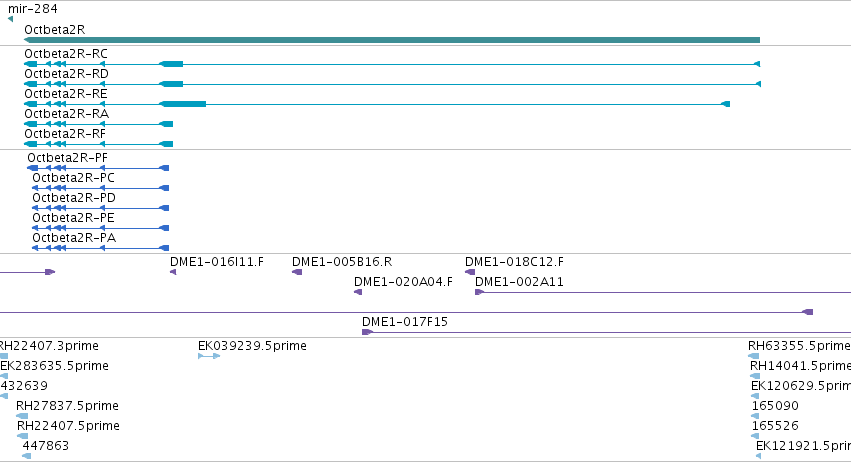Click the DME1-005B16.R feature glyph
This screenshot has width=851, height=462.
click(x=297, y=272)
